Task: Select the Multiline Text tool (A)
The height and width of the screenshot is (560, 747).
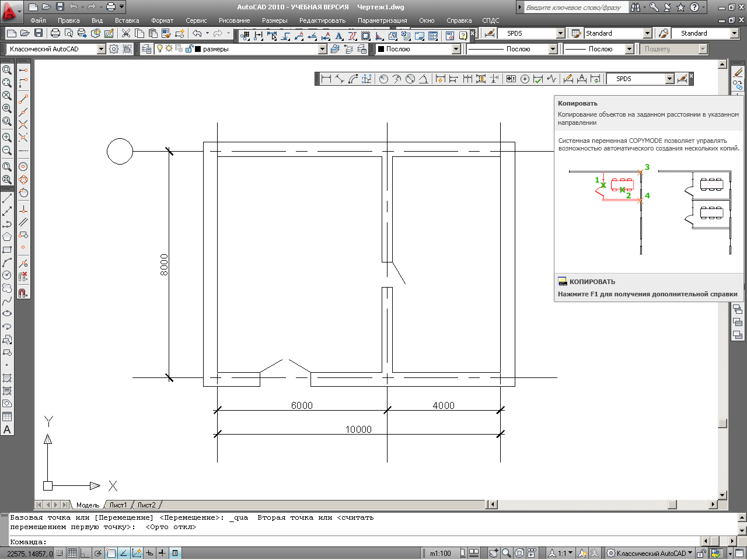Action: (7, 430)
